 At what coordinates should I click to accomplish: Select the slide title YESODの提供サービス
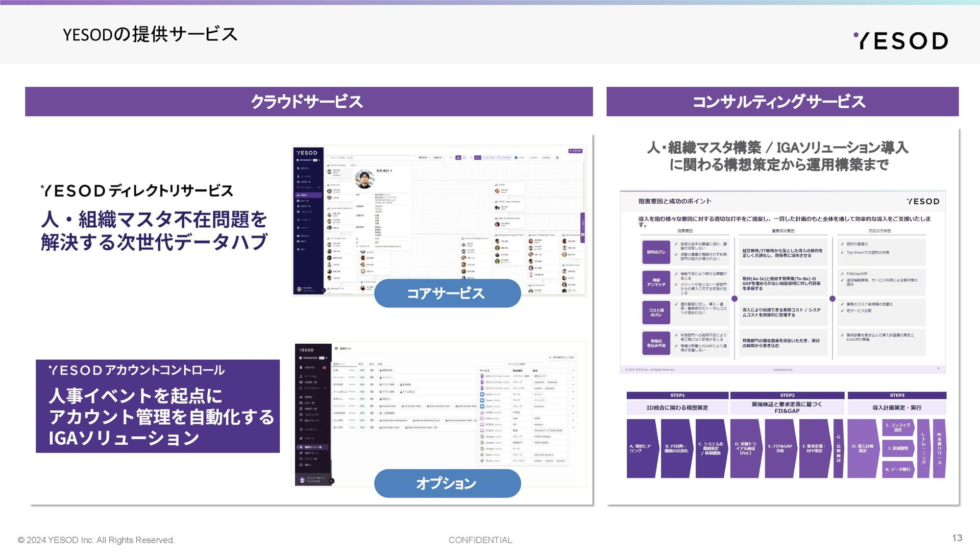pos(150,34)
